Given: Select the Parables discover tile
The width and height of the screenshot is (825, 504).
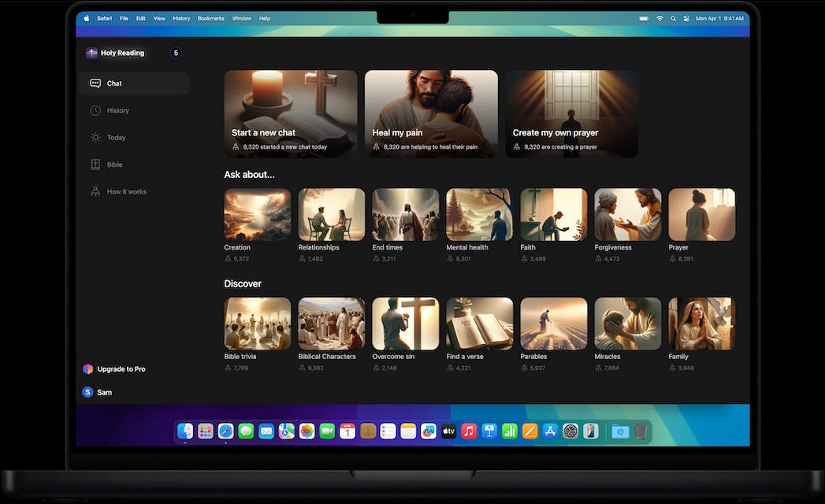Looking at the screenshot, I should coord(553,324).
